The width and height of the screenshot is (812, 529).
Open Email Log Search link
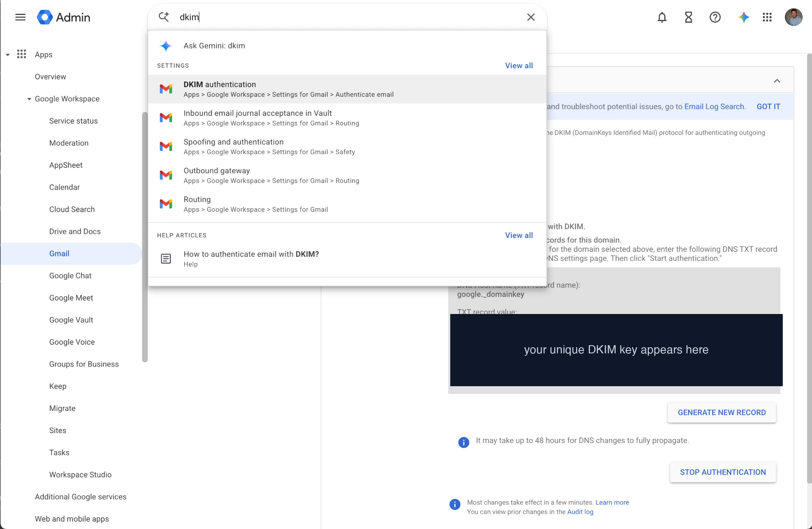(714, 106)
